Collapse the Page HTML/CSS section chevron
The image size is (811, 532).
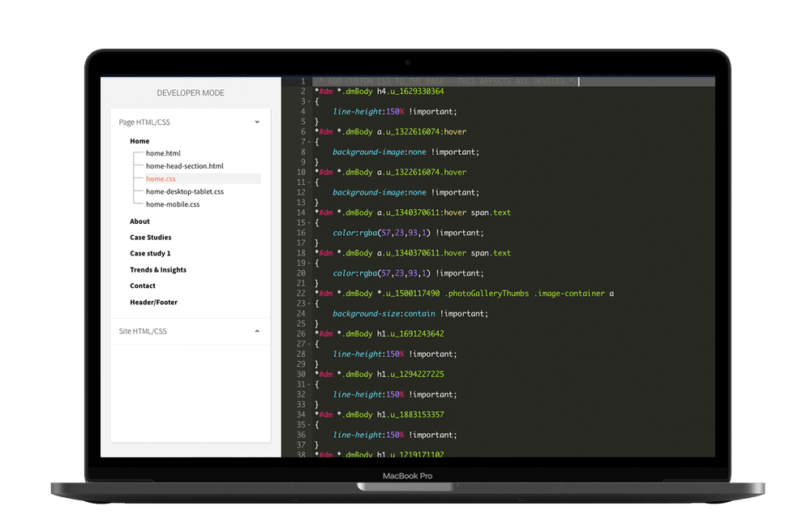coord(257,122)
